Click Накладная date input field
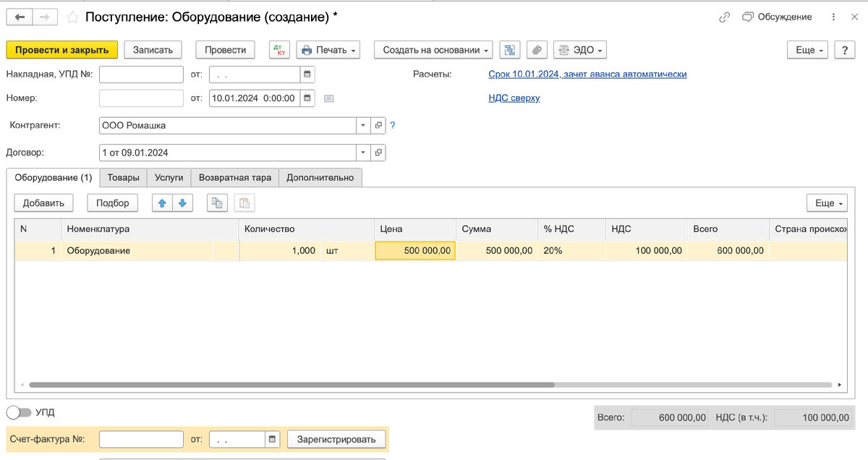 (255, 74)
